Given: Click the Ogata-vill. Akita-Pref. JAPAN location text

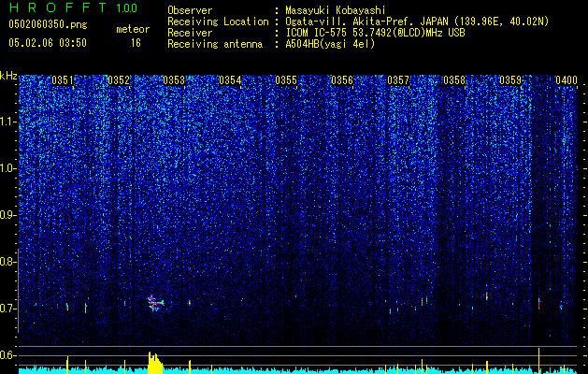Looking at the screenshot, I should [417, 22].
